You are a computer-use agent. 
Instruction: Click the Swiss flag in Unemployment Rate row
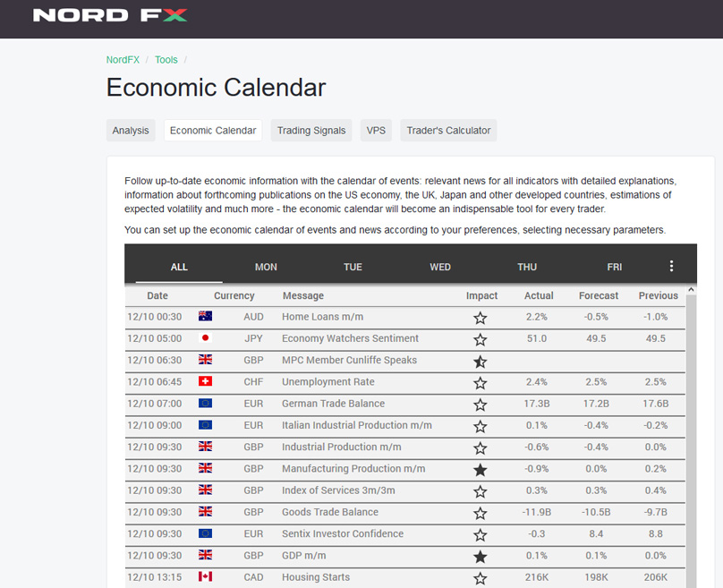[x=205, y=382]
